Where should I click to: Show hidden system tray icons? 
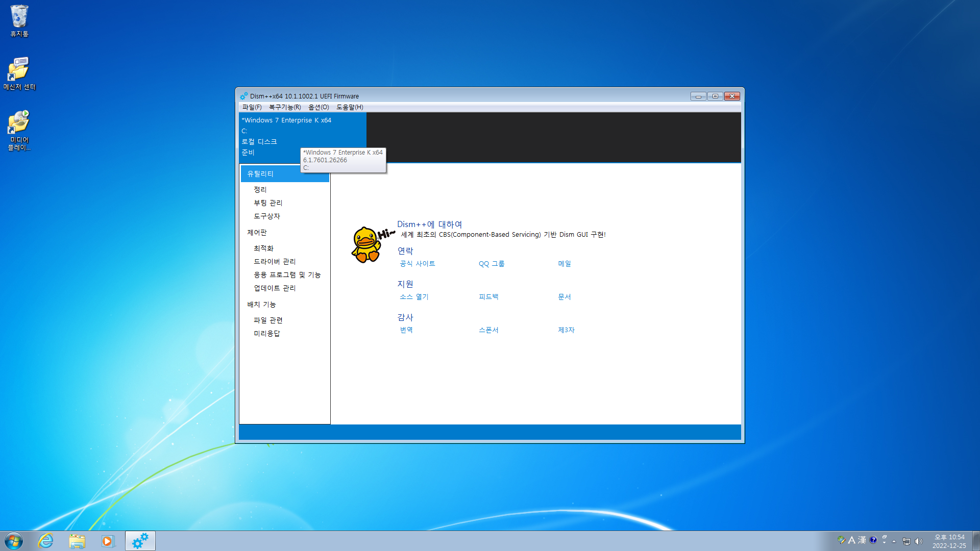894,541
